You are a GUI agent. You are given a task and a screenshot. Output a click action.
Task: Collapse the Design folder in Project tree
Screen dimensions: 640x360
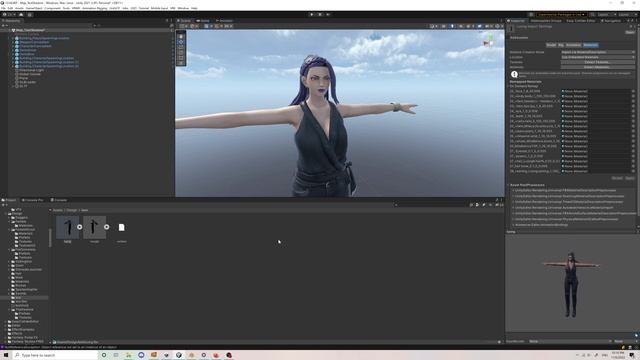pos(6,213)
